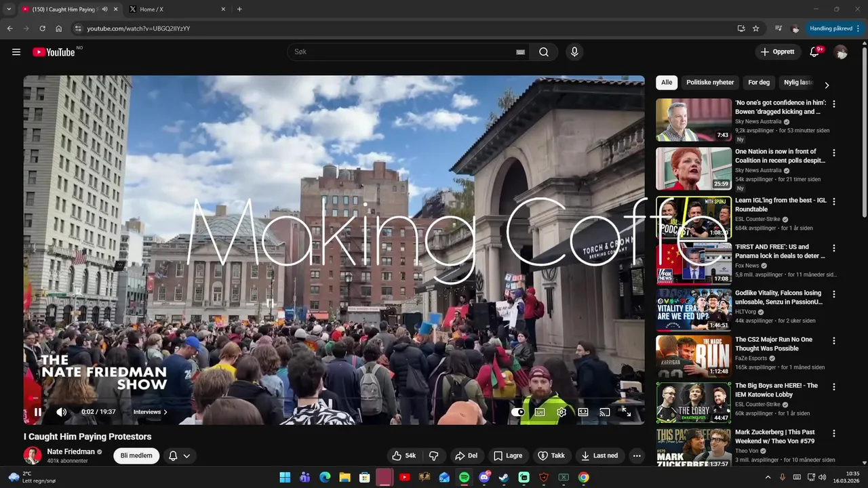Open menu for Godlike Vitality video
868x488 pixels.
pyautogui.click(x=834, y=295)
